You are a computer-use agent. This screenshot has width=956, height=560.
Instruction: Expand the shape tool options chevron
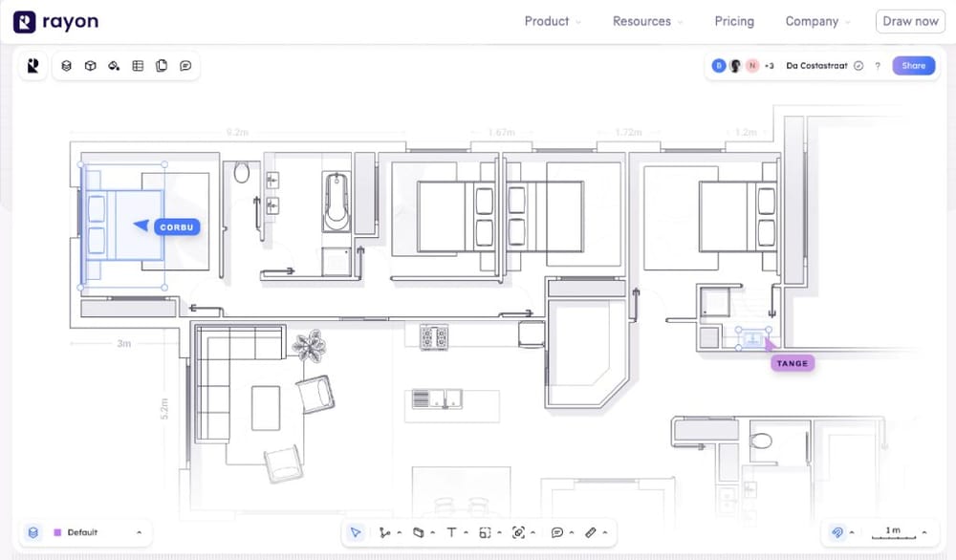click(433, 532)
